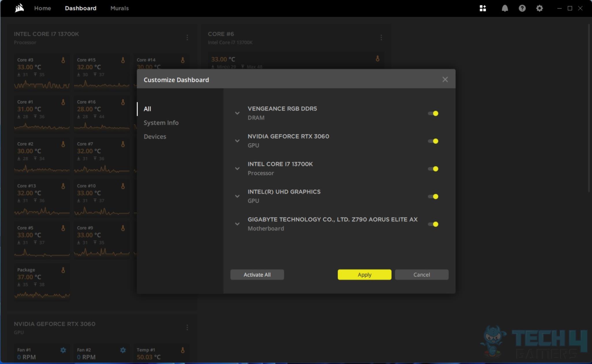Switch to the Murals tab

[x=119, y=8]
